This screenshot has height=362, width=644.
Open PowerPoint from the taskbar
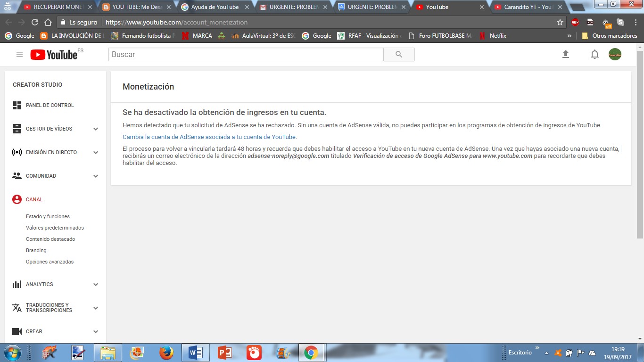point(225,353)
